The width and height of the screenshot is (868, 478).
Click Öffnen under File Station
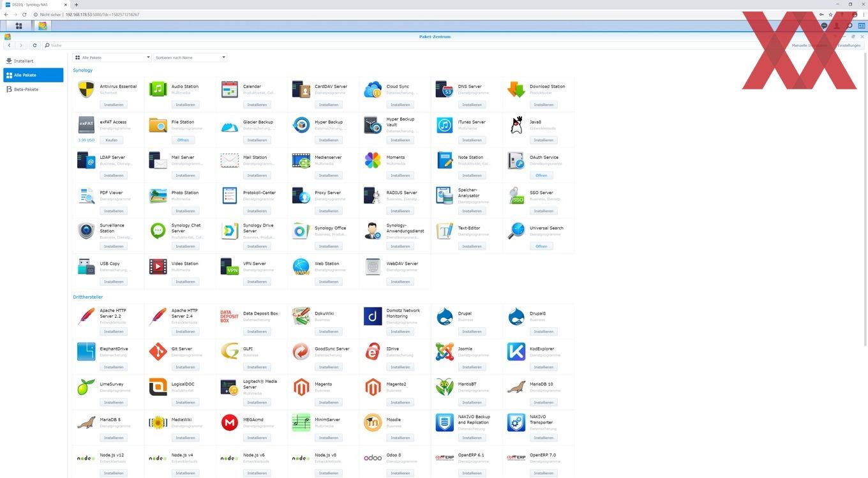tap(183, 140)
